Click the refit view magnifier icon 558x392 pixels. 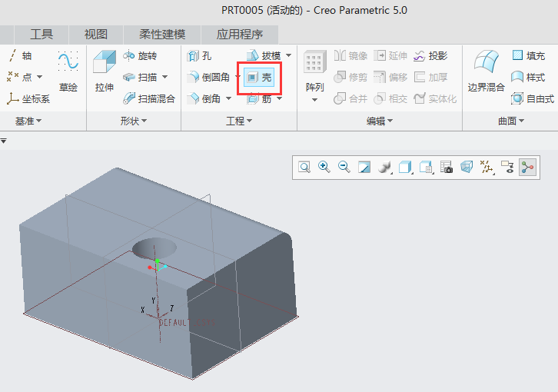coord(304,167)
